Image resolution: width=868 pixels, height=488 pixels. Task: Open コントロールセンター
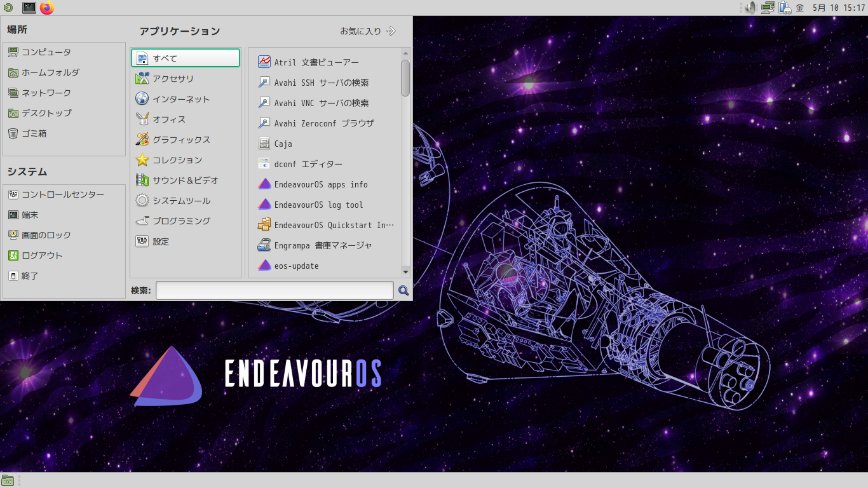point(64,194)
